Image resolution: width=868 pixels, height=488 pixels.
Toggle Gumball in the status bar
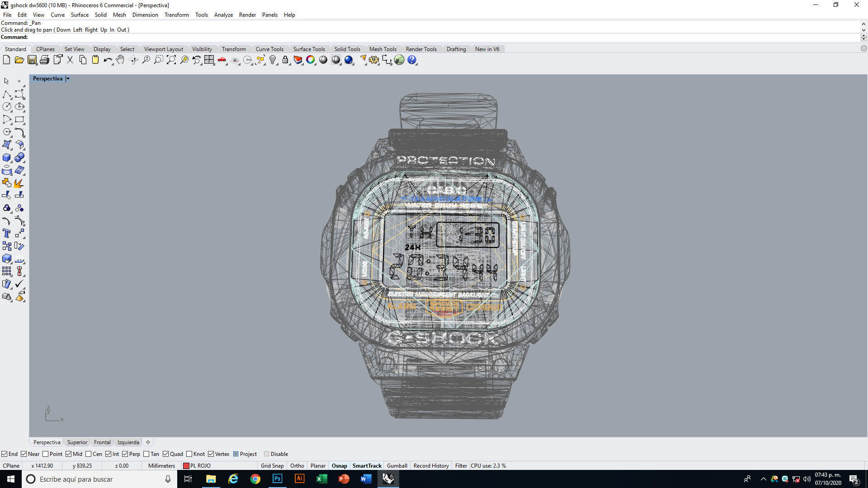397,466
